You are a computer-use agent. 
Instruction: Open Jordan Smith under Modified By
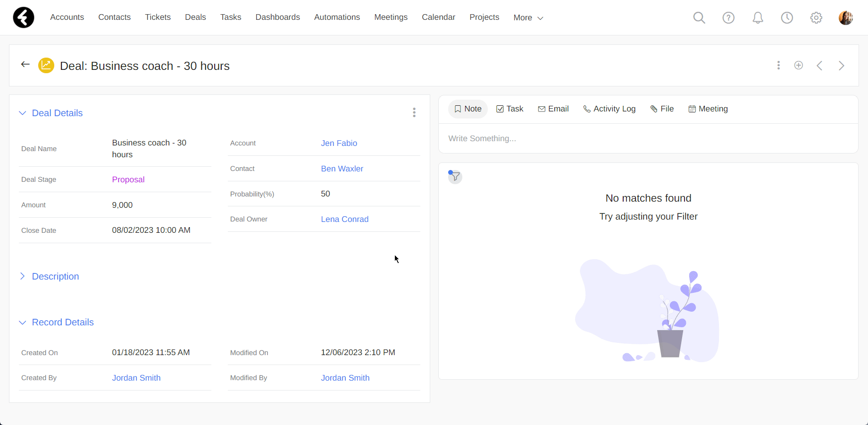point(345,378)
